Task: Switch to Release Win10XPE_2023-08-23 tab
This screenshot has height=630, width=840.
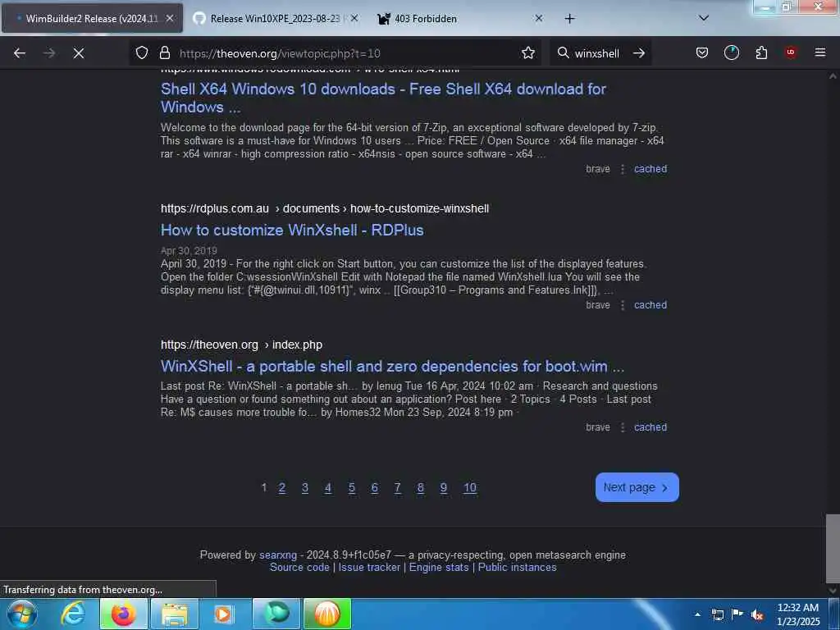Action: (276, 19)
